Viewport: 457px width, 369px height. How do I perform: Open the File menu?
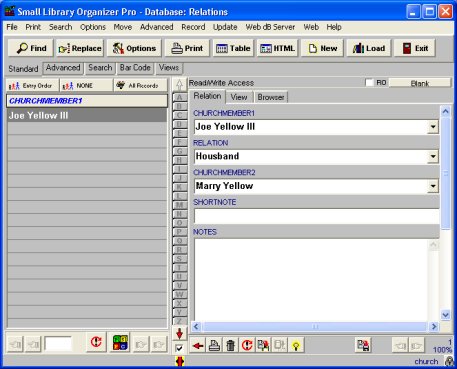coord(12,27)
